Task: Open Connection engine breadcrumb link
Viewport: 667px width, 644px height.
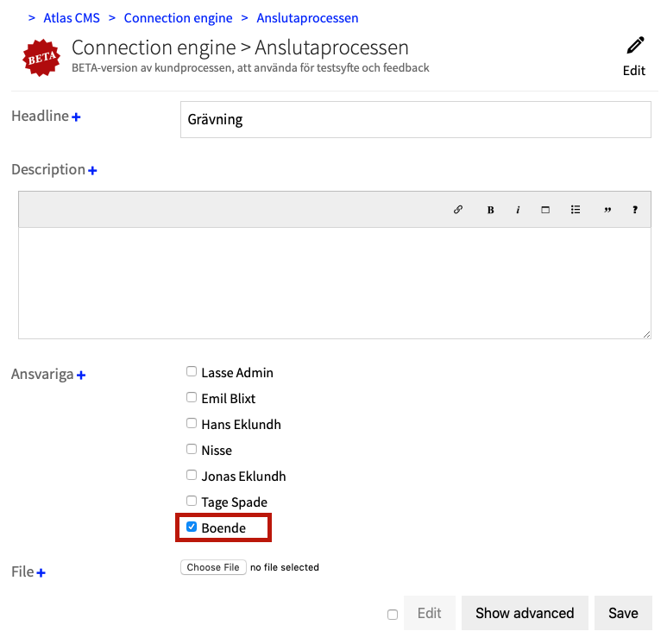Action: point(178,17)
